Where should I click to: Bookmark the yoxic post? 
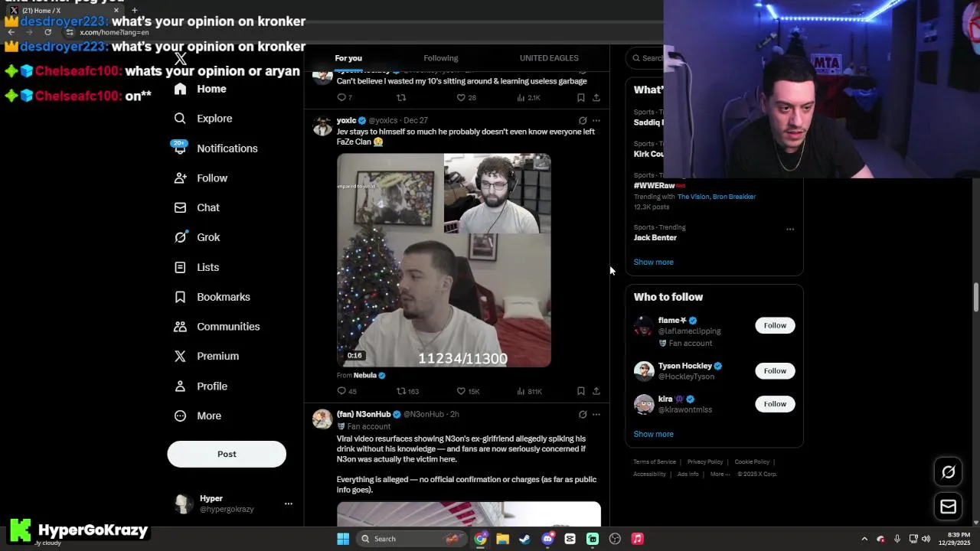581,391
